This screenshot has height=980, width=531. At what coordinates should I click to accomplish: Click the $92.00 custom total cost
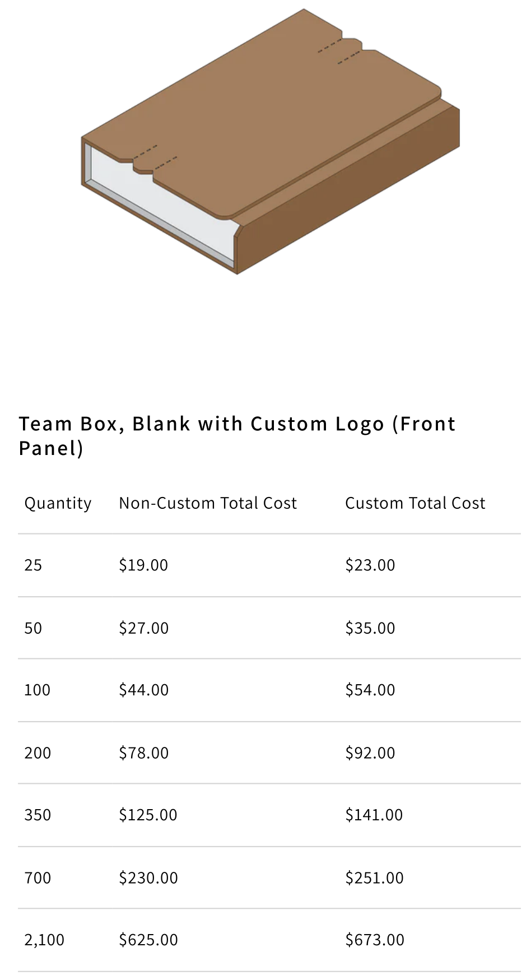tap(370, 753)
